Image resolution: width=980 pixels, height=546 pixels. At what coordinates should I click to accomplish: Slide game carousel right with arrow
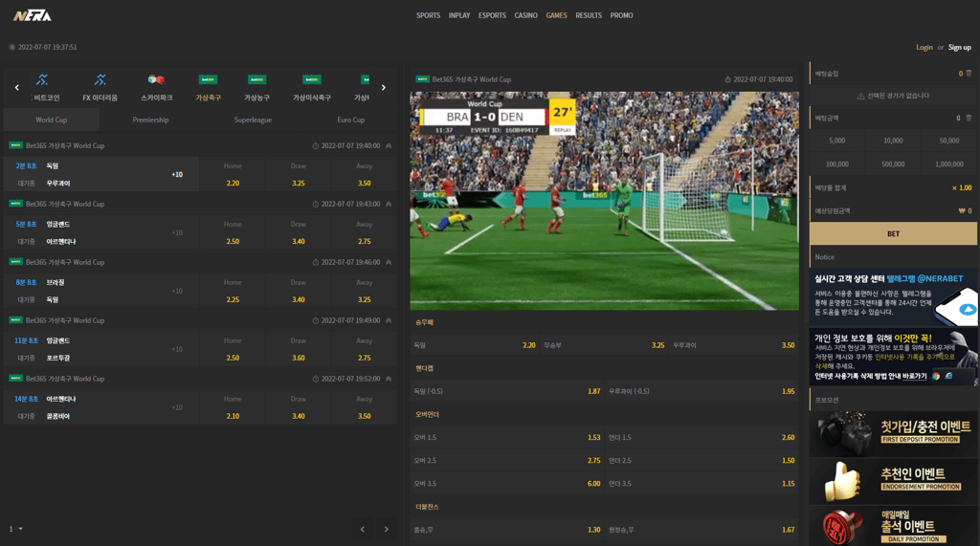384,87
